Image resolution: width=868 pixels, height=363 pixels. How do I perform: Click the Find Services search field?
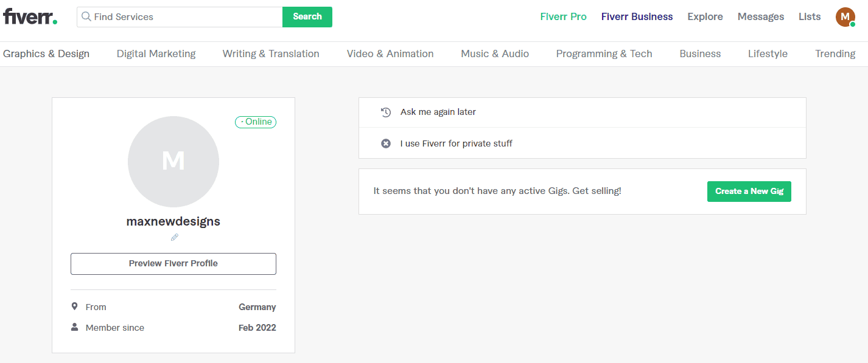[x=183, y=17]
